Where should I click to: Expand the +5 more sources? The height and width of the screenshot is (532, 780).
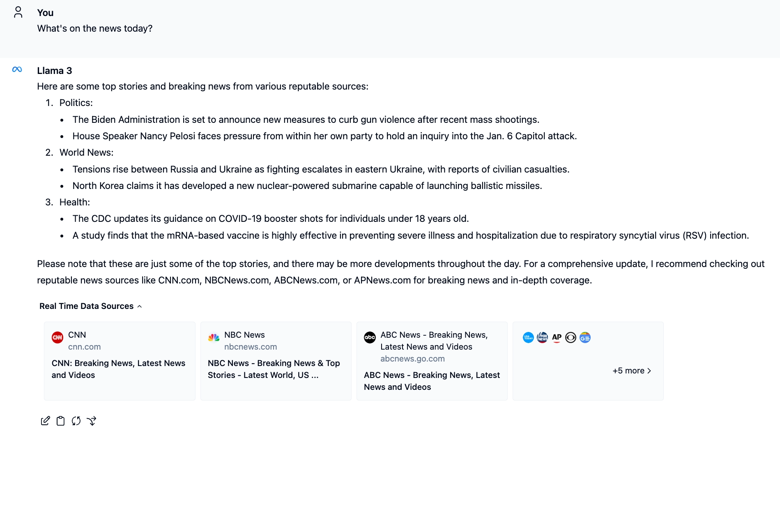(632, 371)
